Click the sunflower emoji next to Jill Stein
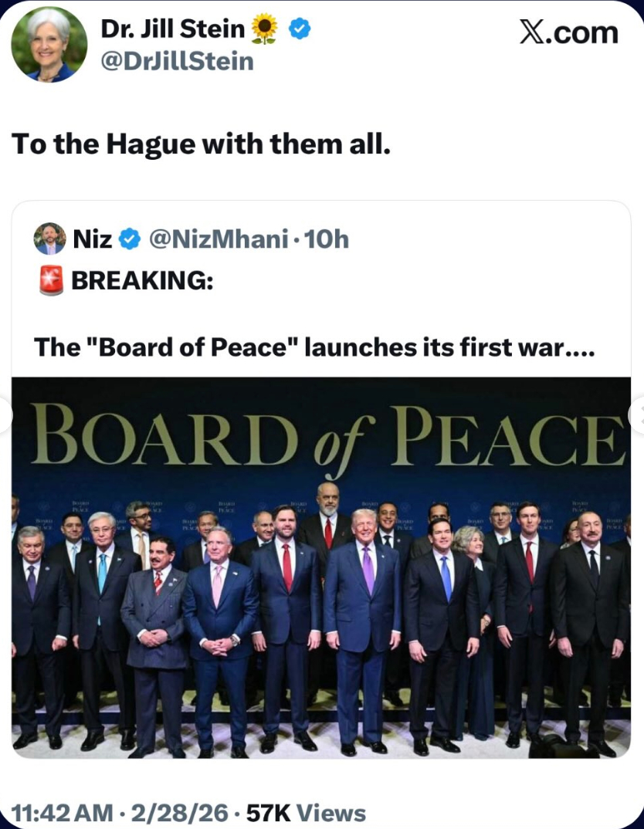644x829 pixels. [265, 29]
